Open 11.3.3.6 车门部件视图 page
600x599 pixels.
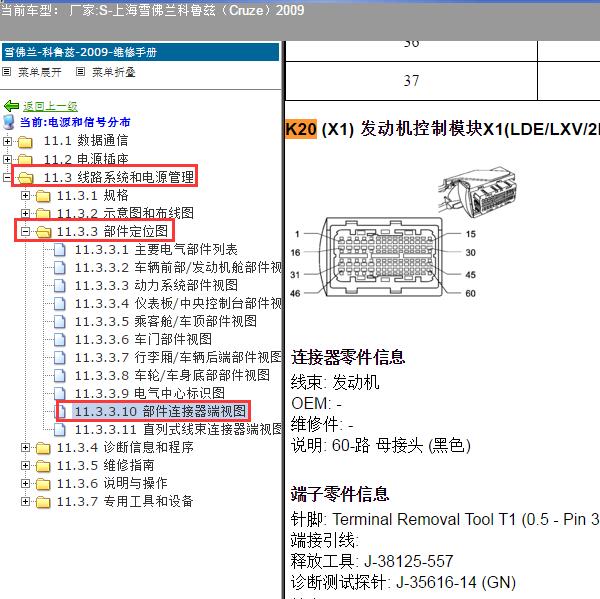(143, 339)
